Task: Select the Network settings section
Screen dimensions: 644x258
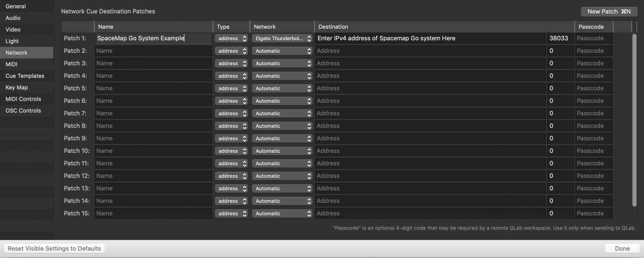Action: [x=26, y=53]
